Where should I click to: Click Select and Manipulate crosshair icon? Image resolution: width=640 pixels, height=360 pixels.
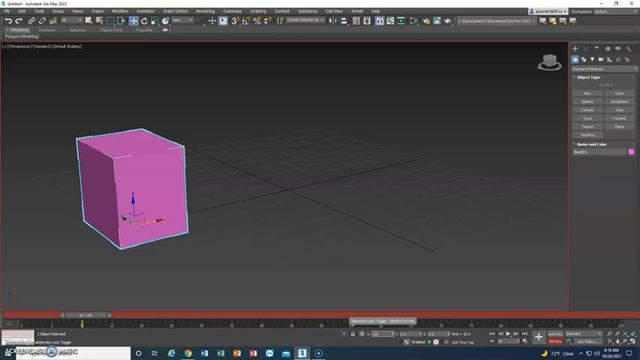pos(212,21)
